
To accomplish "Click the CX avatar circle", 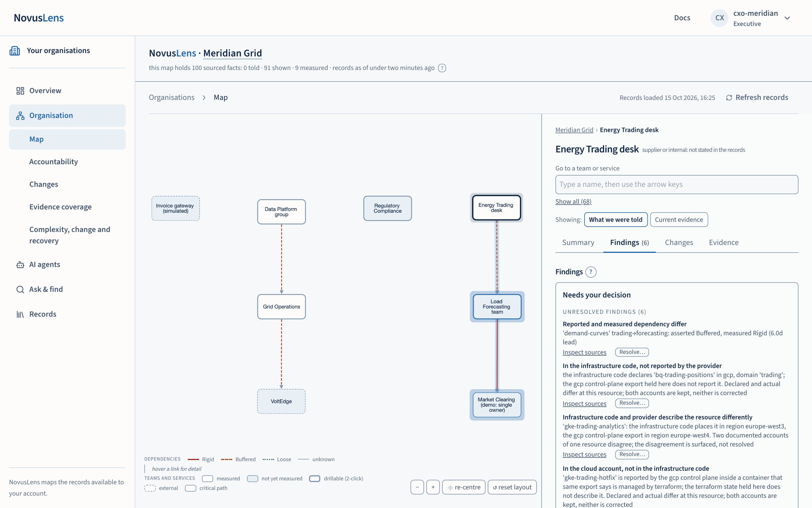I will pyautogui.click(x=720, y=18).
